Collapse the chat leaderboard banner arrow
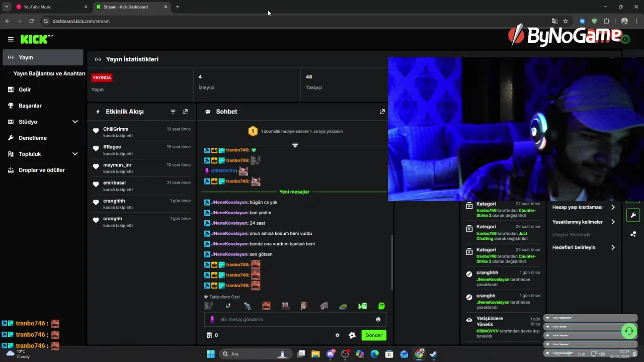 [295, 145]
